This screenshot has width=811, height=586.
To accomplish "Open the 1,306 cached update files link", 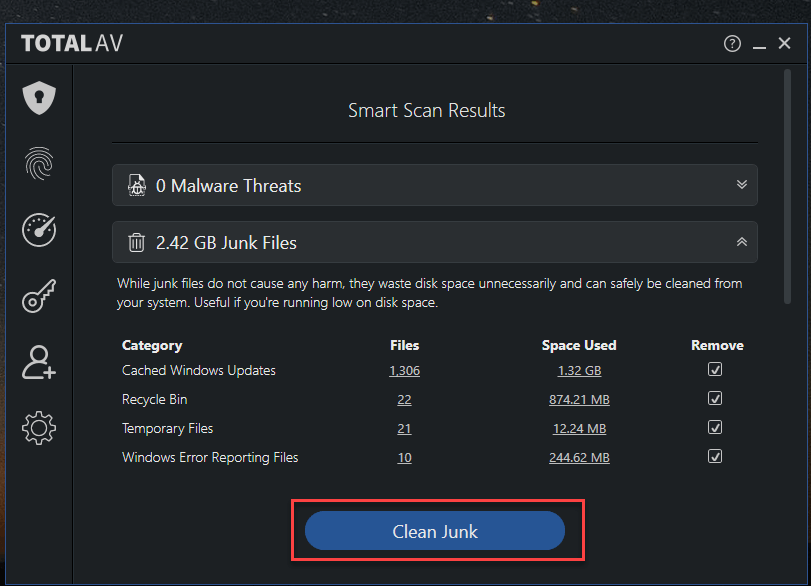I will 404,371.
